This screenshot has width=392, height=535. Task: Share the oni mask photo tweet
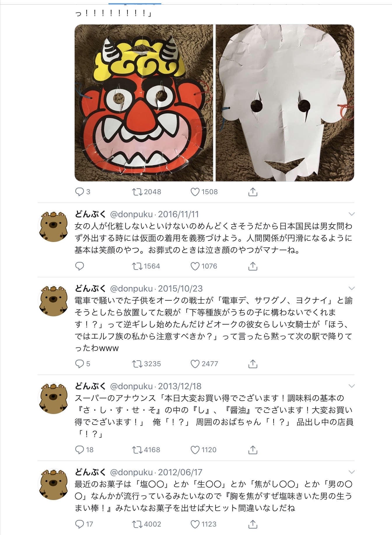pos(253,192)
